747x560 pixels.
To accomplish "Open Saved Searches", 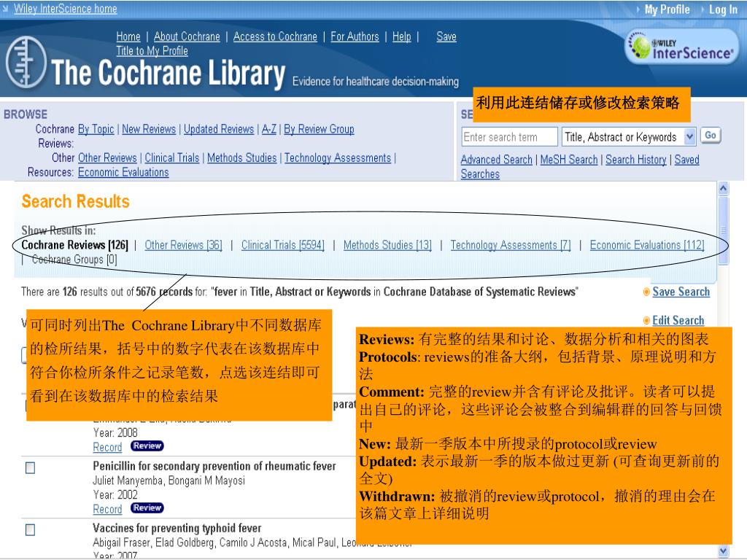I will (687, 160).
